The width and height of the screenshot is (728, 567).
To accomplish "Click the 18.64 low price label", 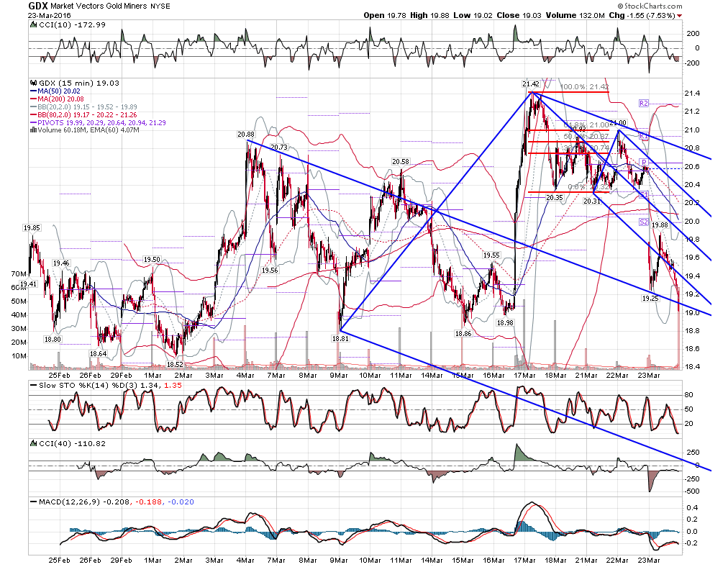I will (x=99, y=354).
